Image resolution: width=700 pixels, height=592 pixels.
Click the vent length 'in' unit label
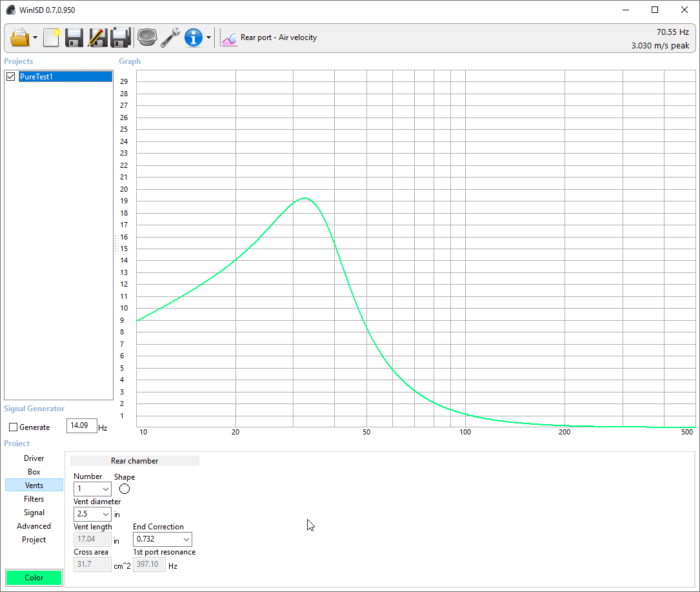[x=117, y=541]
